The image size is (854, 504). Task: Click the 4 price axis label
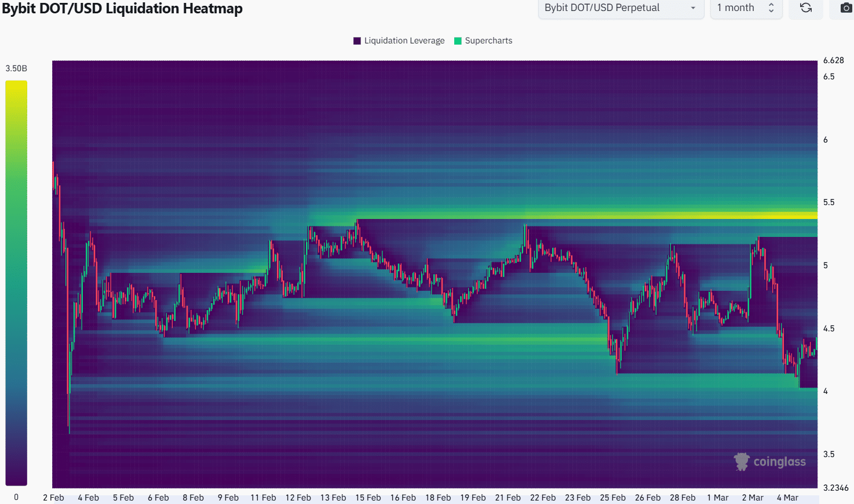click(826, 391)
